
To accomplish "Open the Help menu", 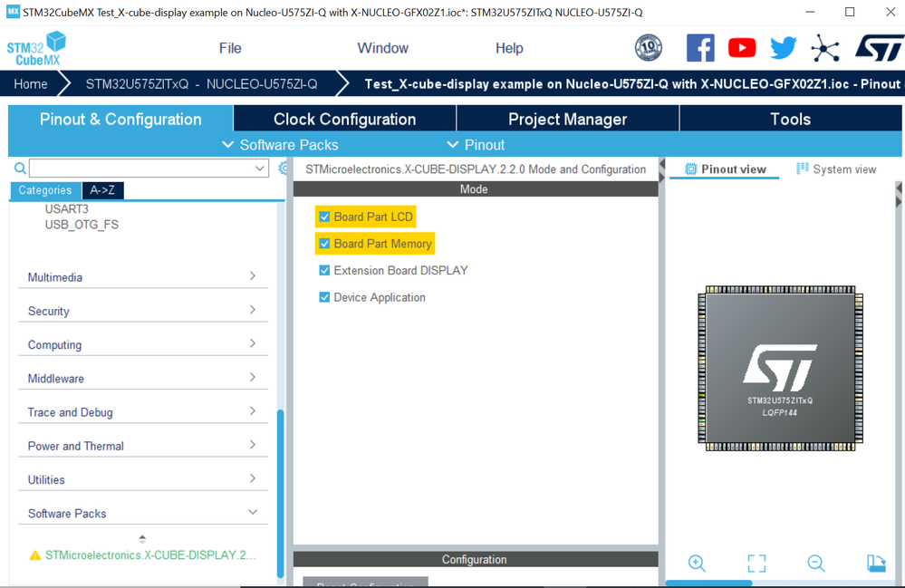I will tap(509, 48).
